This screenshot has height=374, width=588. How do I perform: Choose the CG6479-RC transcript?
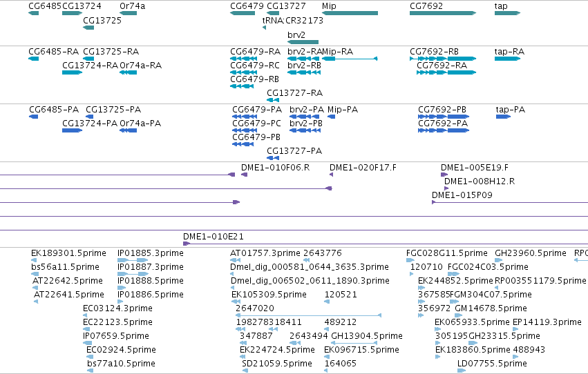coord(243,72)
